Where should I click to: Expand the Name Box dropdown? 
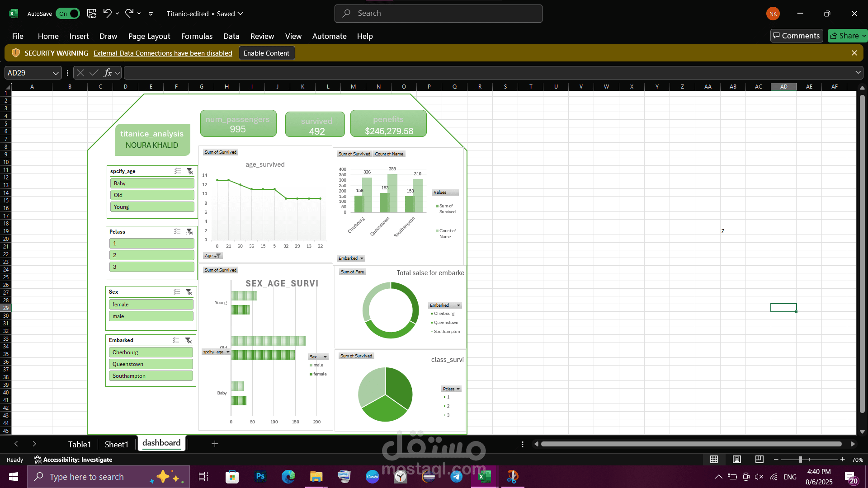[55, 73]
